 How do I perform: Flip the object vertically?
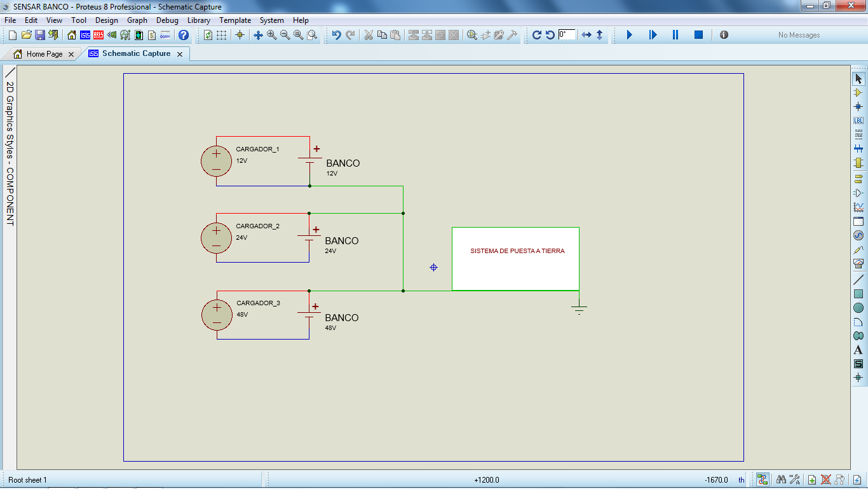tap(599, 35)
